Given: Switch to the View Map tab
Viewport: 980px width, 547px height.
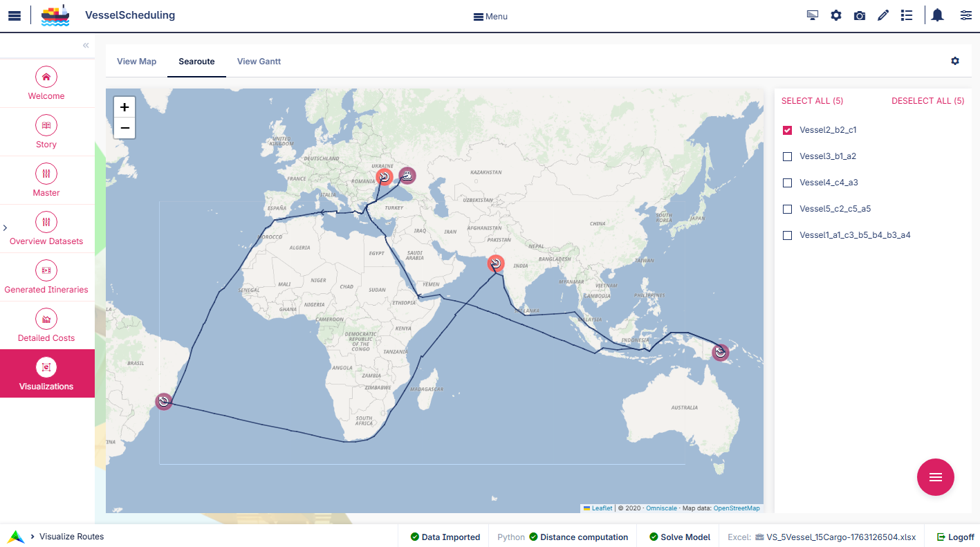Looking at the screenshot, I should click(x=136, y=62).
